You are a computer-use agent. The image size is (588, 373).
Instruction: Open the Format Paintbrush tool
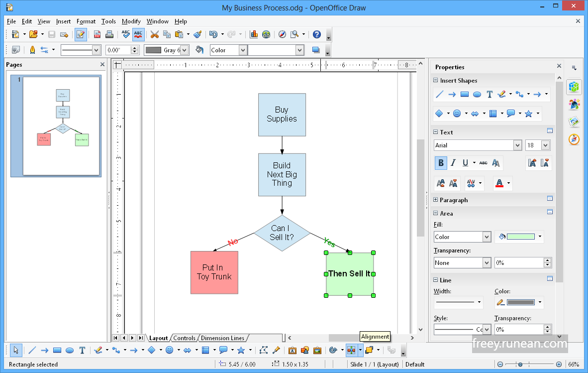click(197, 34)
